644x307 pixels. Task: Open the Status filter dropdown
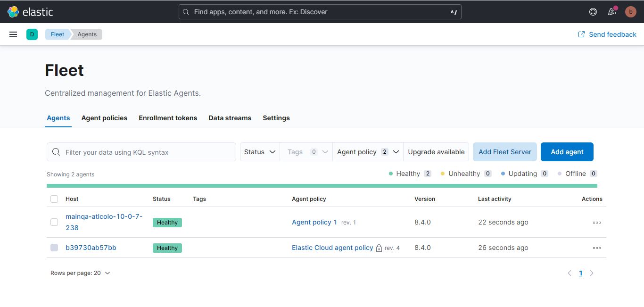(259, 151)
